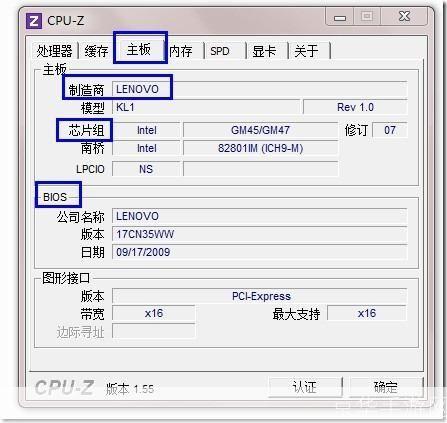Click the 修订 value 07
Image resolution: width=447 pixels, height=423 pixels.
point(390,130)
